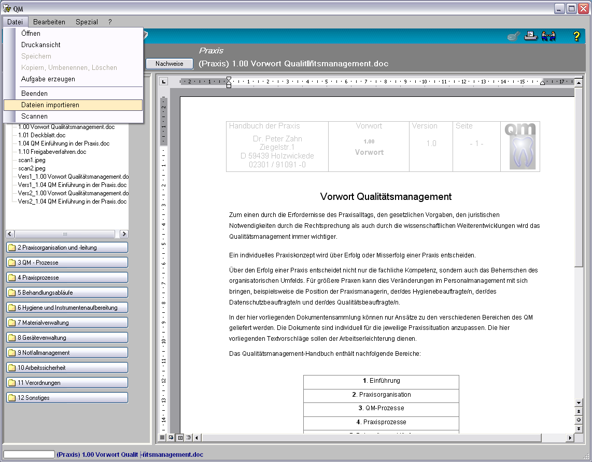Screen dimensions: 592x462
Task: Select 1.04 QM Einführung in der Praxis.doc
Action: coord(64,143)
